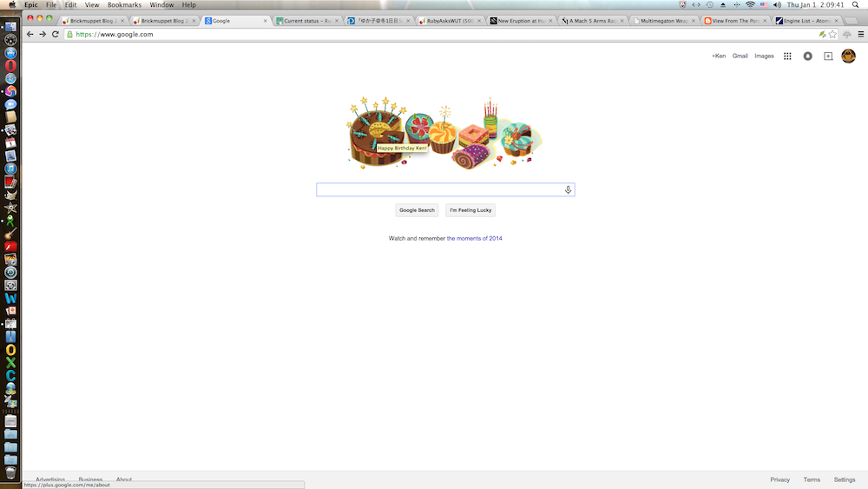Click the I'm Feeling Lucky button

[x=470, y=210]
